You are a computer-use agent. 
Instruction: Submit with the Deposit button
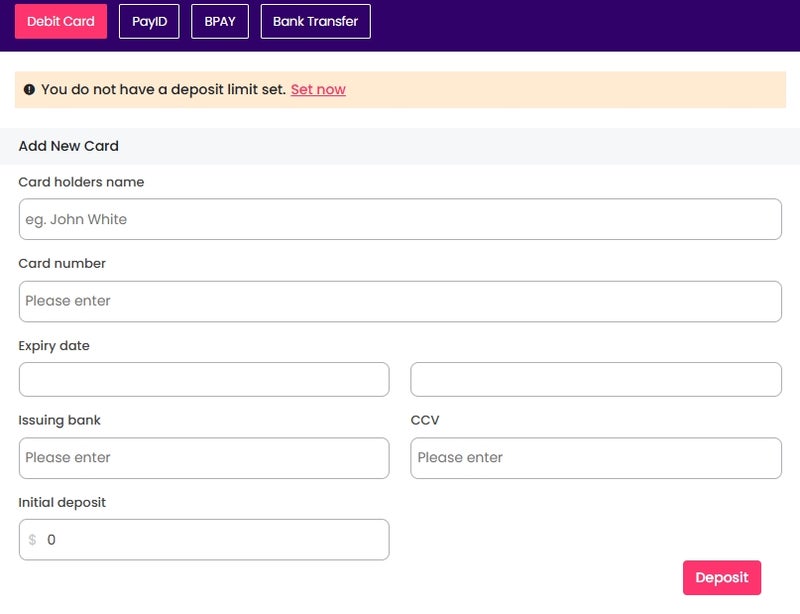pos(722,577)
